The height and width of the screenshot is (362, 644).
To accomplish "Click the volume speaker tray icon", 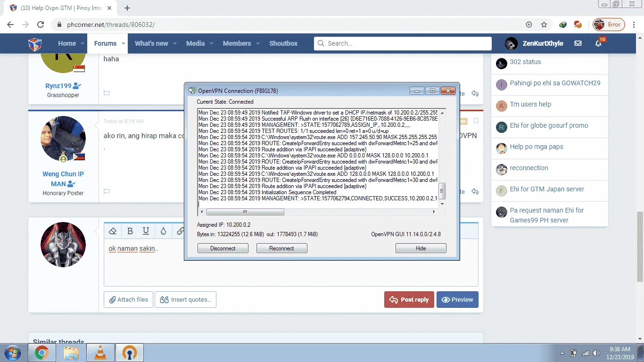I will point(596,353).
